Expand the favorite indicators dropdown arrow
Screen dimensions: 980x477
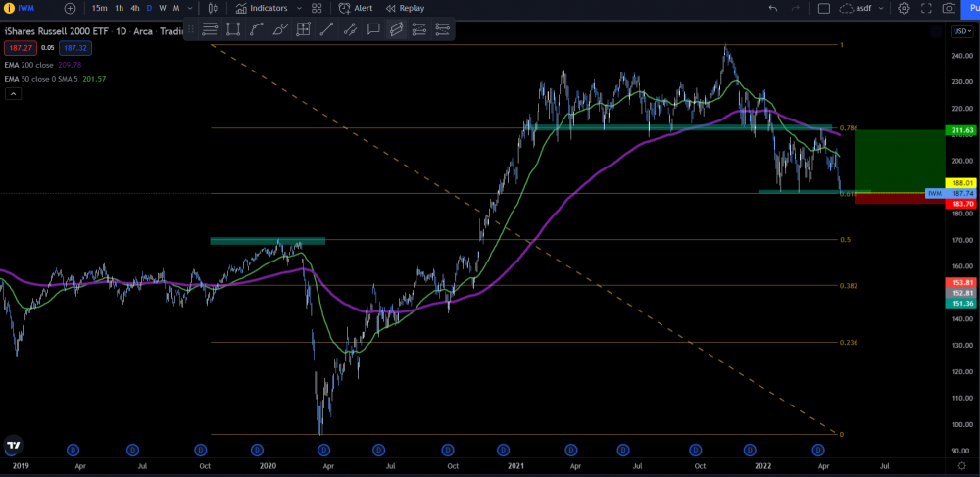point(299,8)
